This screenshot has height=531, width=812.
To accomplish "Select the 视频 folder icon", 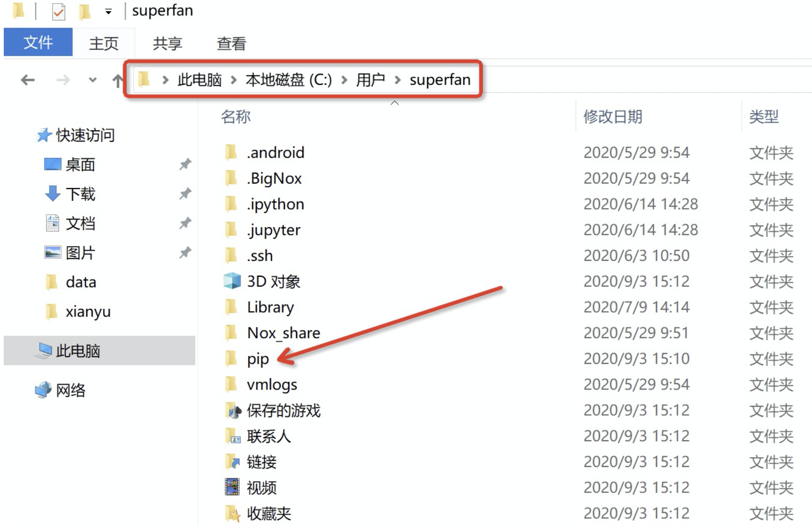I will click(x=232, y=487).
